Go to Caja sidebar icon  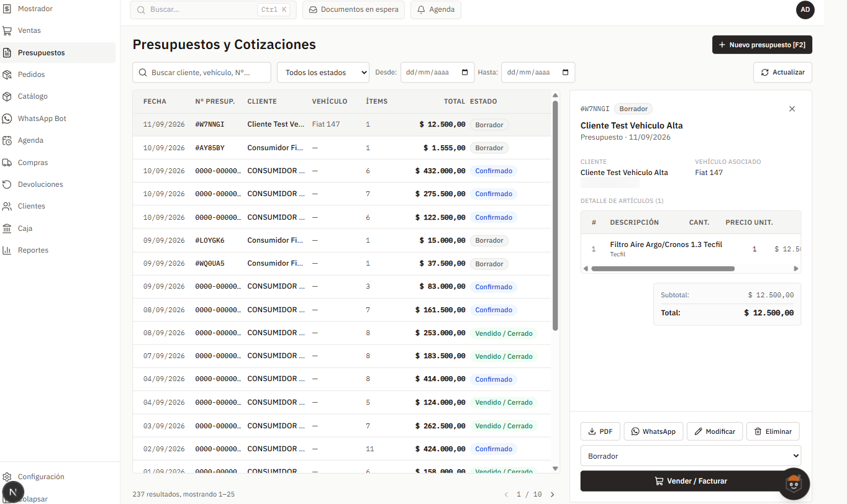[7, 228]
